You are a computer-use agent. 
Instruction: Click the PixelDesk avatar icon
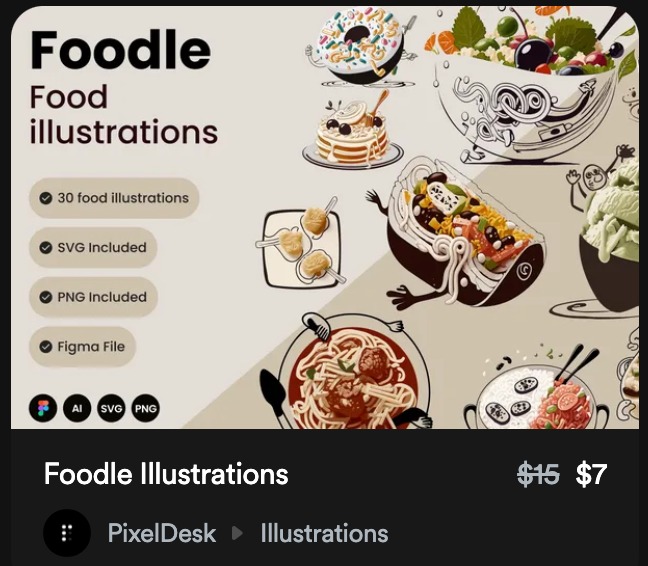[67, 533]
